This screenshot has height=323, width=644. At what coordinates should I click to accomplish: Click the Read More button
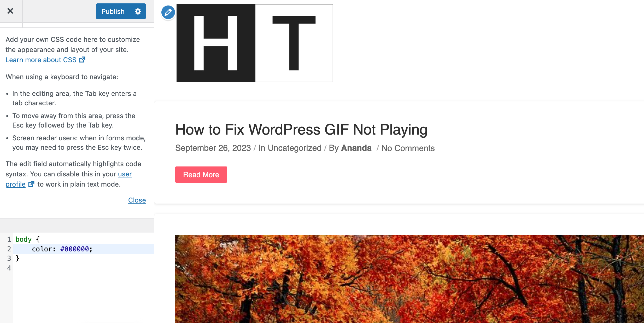[201, 175]
